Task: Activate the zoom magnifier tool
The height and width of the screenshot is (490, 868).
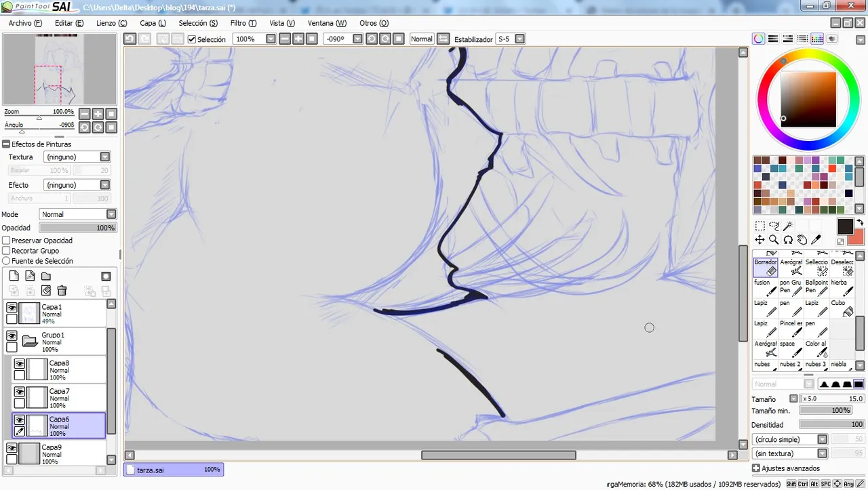Action: tap(774, 240)
